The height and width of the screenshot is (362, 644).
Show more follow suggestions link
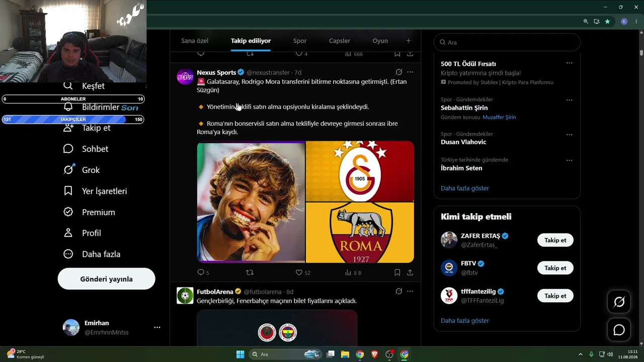465,320
